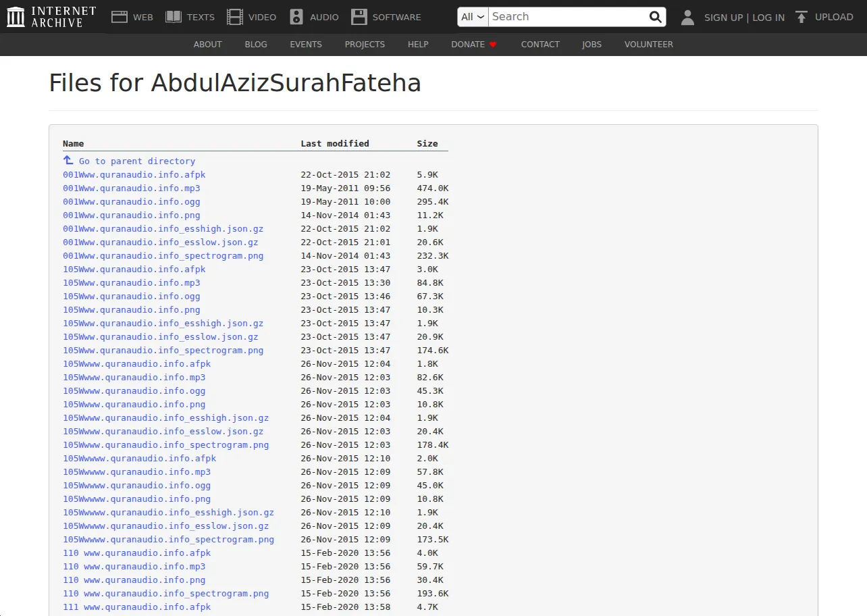Open 001Www.quranaudio.info.mp3 file

point(132,188)
